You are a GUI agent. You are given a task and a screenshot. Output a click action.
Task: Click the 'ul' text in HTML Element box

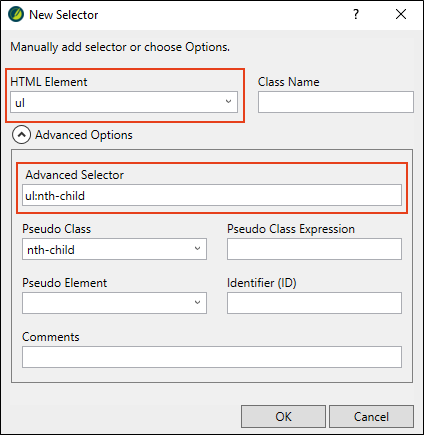(20, 103)
